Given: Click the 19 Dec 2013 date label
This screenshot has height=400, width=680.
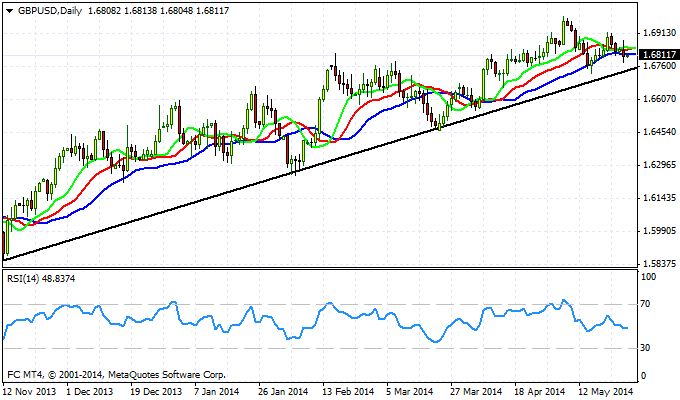Looking at the screenshot, I should [x=157, y=392].
